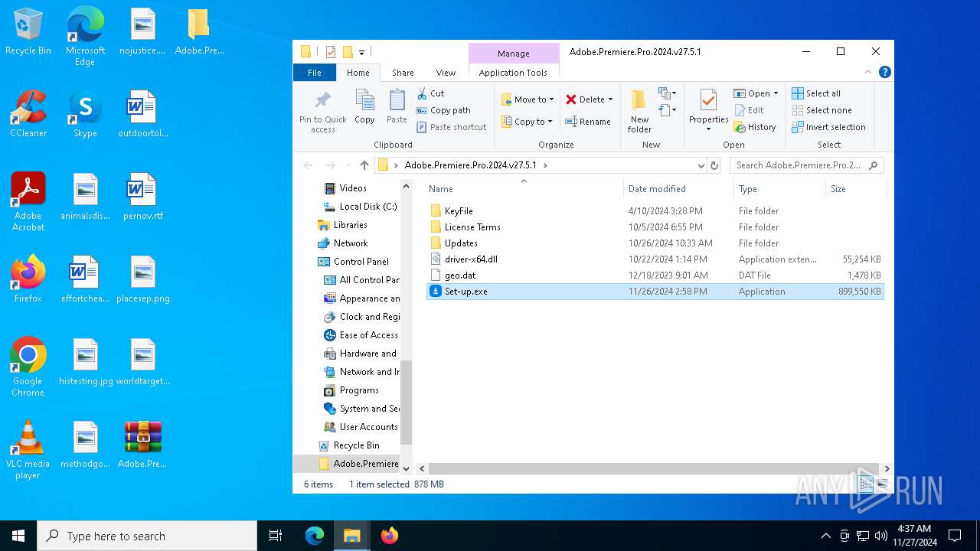Viewport: 980px width, 551px height.
Task: Select the Updates folder
Action: (655, 243)
